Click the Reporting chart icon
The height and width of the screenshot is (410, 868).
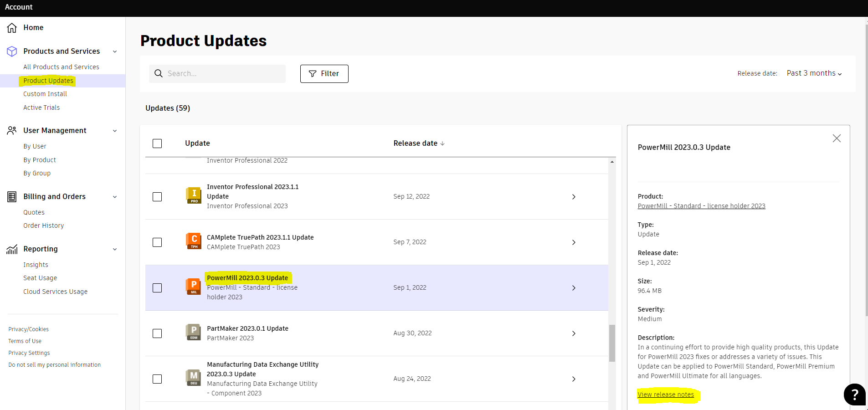coord(12,249)
